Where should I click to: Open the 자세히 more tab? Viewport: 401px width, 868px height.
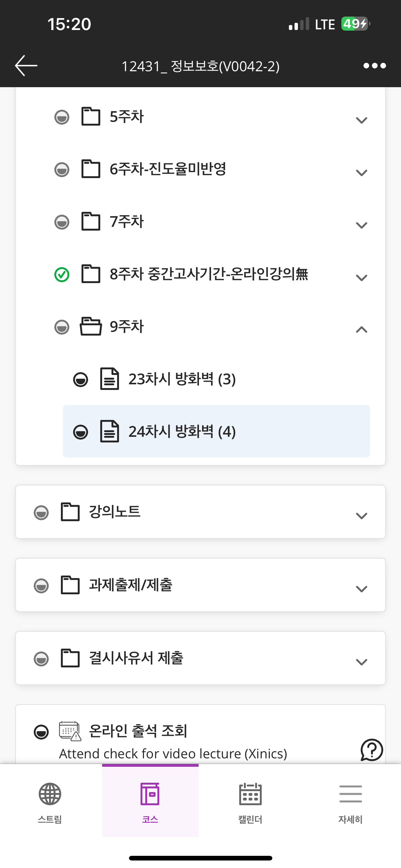coord(350,801)
